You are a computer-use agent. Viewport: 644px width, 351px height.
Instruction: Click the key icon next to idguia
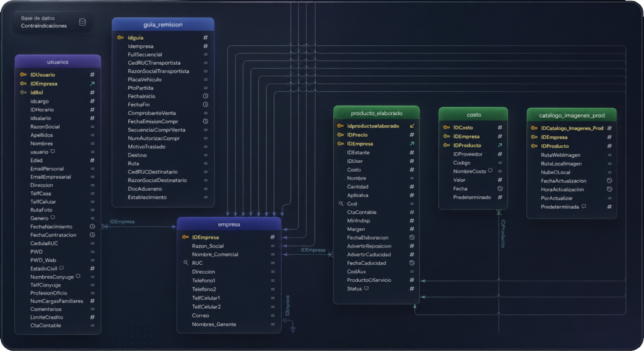[120, 37]
